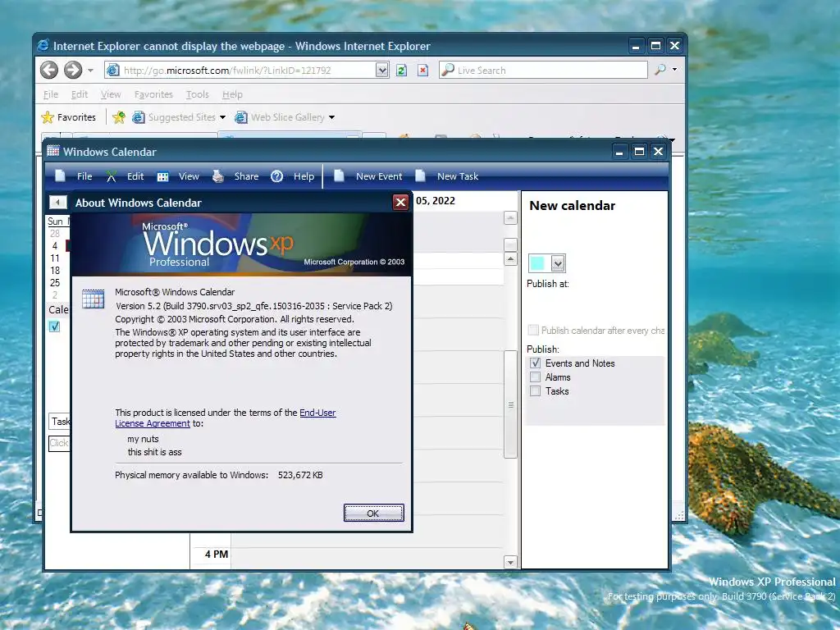The height and width of the screenshot is (630, 840).
Task: Open Web Slice Gallery dropdown
Action: (331, 117)
